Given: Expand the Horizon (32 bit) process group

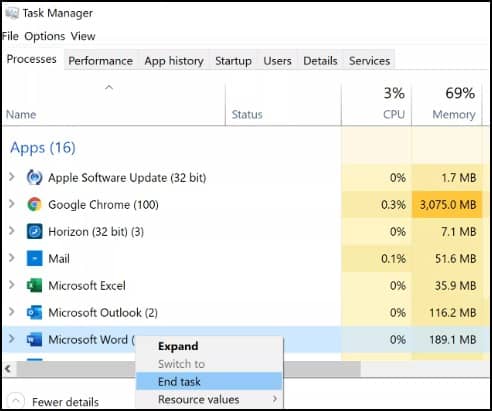Looking at the screenshot, I should click(12, 231).
